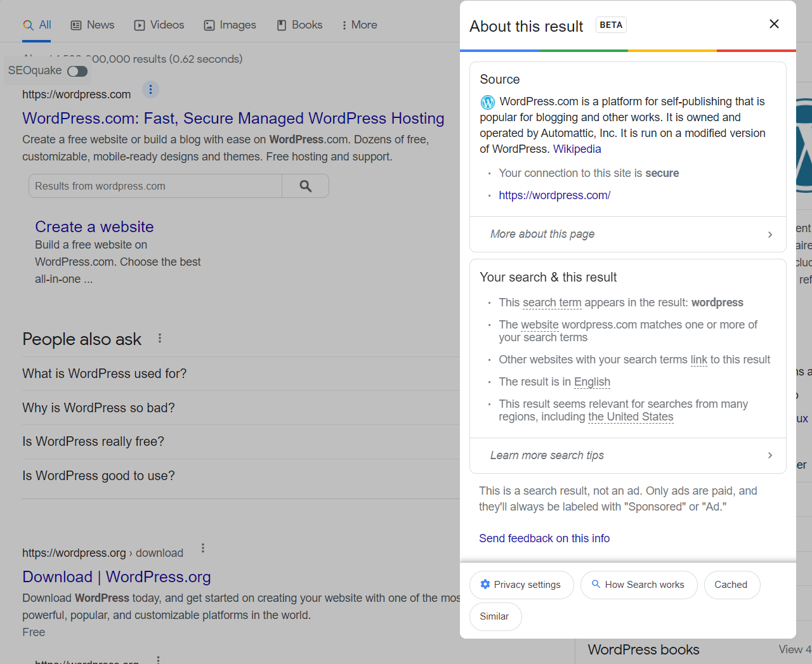Viewport: 812px width, 664px height.
Task: Expand question What is WordPress used for?
Action: click(x=105, y=374)
